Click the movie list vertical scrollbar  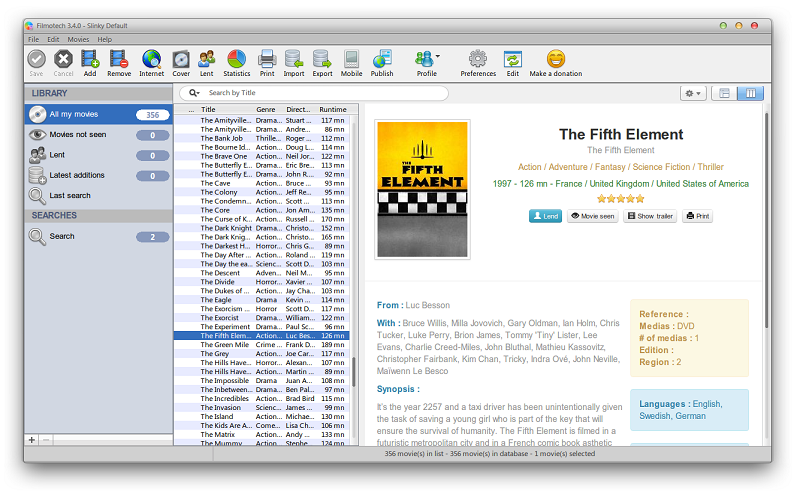tap(354, 372)
